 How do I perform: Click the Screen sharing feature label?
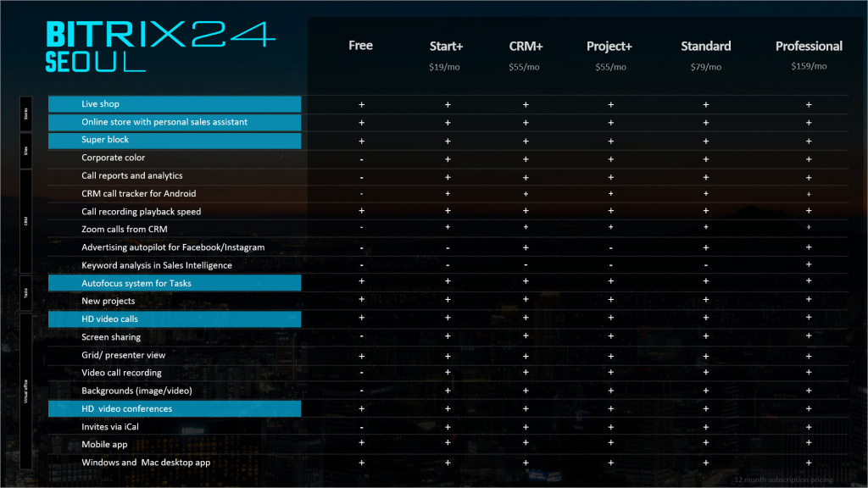click(111, 337)
